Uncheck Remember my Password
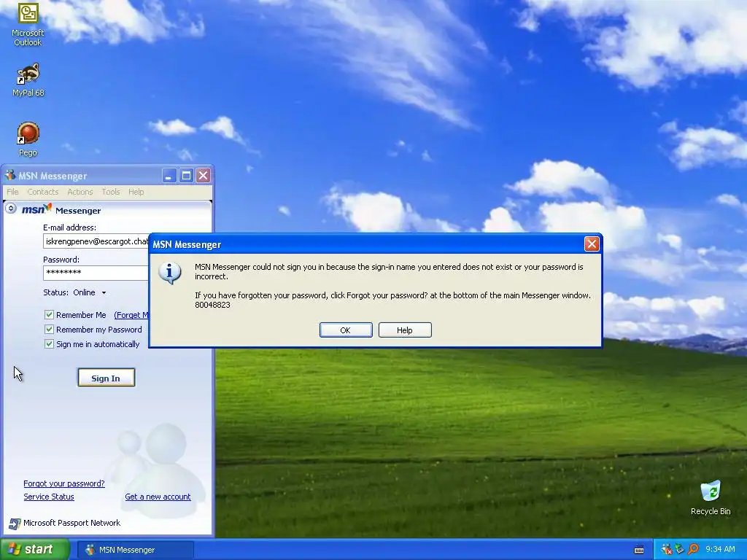 pyautogui.click(x=49, y=329)
